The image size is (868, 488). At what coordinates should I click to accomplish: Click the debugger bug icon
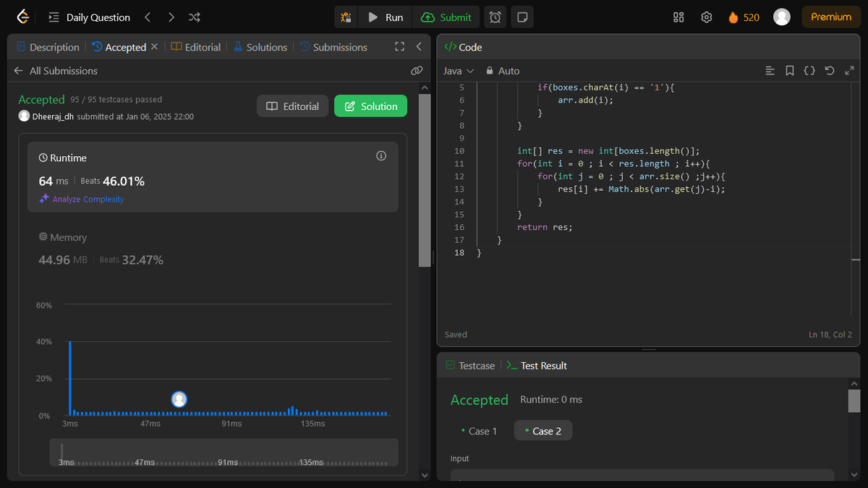click(346, 17)
